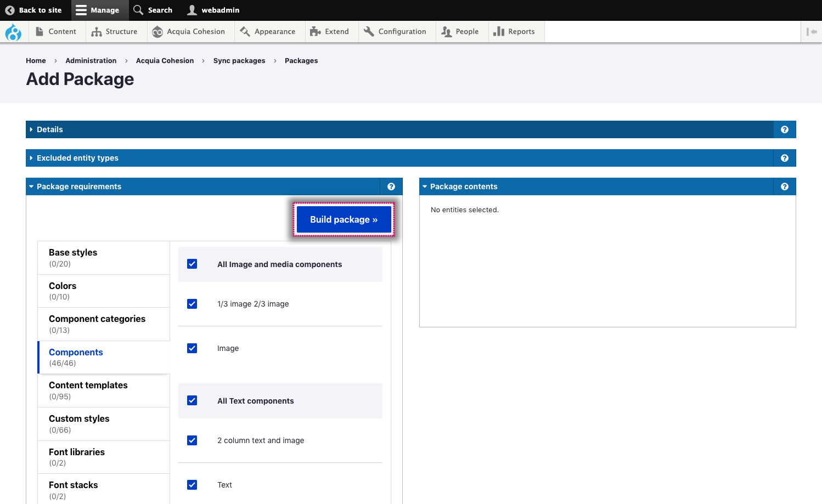This screenshot has height=504, width=822.
Task: Uncheck All Text components checkbox
Action: [x=192, y=400]
